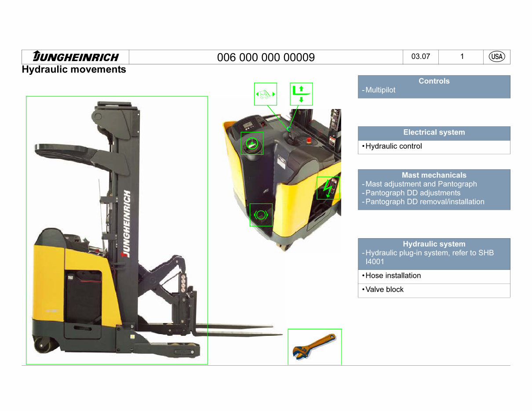
Task: Open the Multipilot entry
Action: point(380,90)
